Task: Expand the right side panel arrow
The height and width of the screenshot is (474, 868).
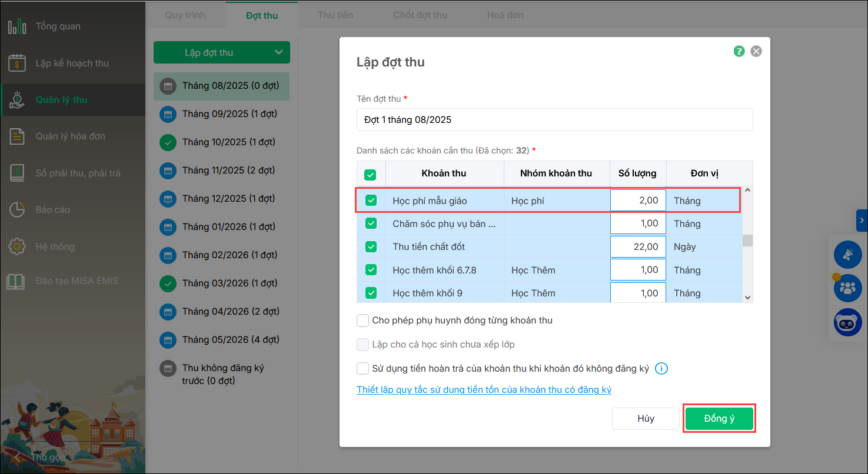Action: tap(862, 221)
